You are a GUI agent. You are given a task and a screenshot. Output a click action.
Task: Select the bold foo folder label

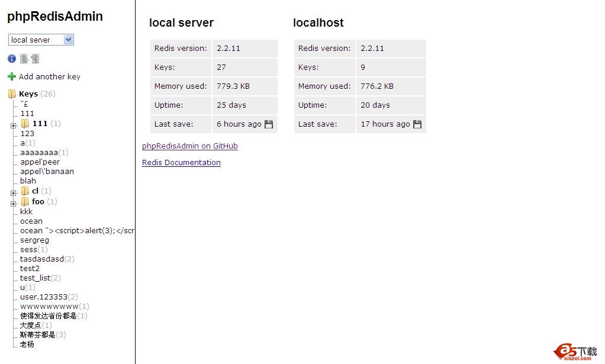[38, 201]
